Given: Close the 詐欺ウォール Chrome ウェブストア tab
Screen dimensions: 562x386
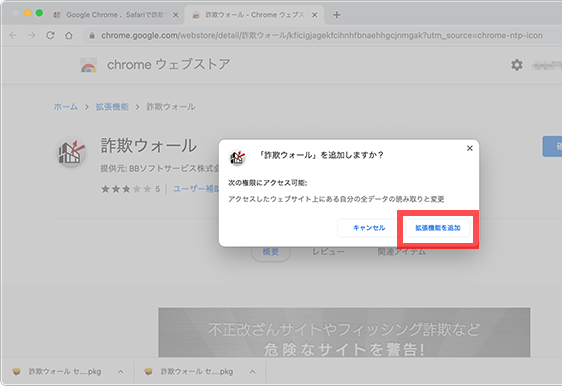Looking at the screenshot, I should (x=314, y=15).
